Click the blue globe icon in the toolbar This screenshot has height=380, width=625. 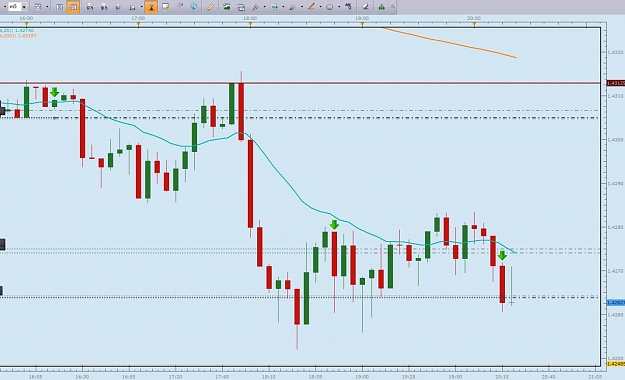point(194,7)
